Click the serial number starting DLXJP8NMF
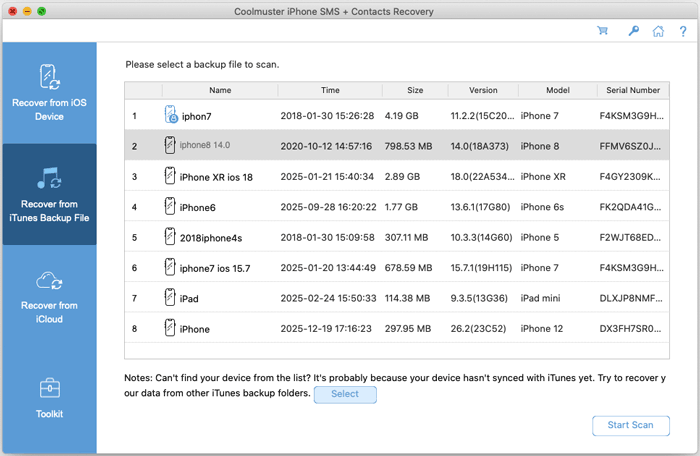This screenshot has height=456, width=700. [x=631, y=298]
